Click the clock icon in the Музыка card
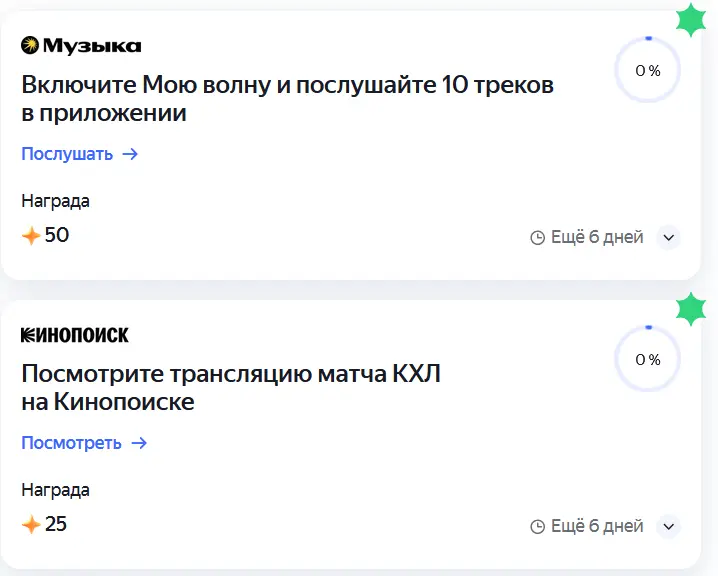Image resolution: width=718 pixels, height=576 pixels. click(x=538, y=238)
